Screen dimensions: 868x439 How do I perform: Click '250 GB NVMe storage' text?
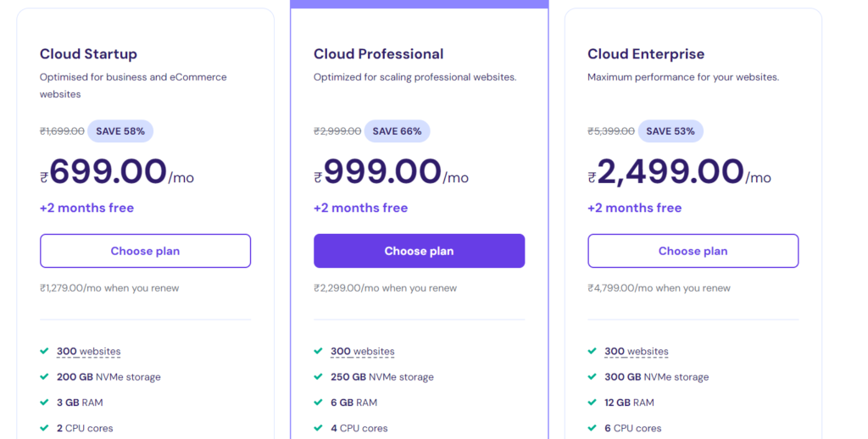pyautogui.click(x=382, y=377)
